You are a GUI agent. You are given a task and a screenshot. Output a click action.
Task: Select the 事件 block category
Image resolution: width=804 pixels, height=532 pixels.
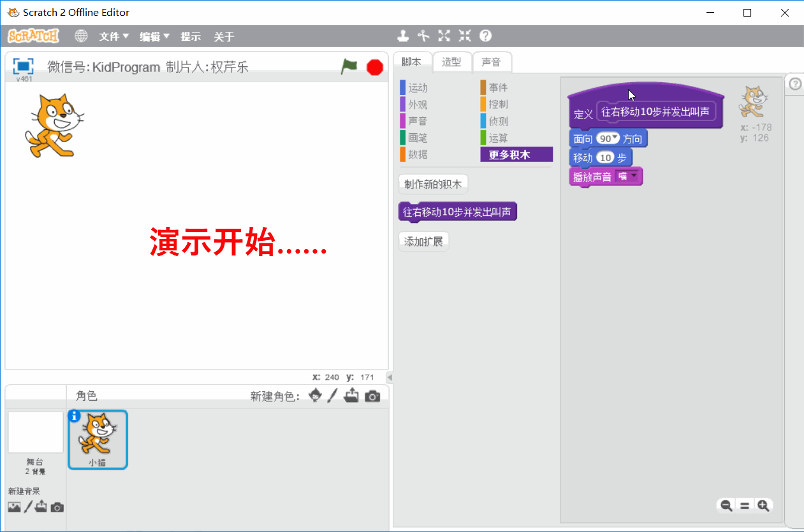(x=516, y=88)
